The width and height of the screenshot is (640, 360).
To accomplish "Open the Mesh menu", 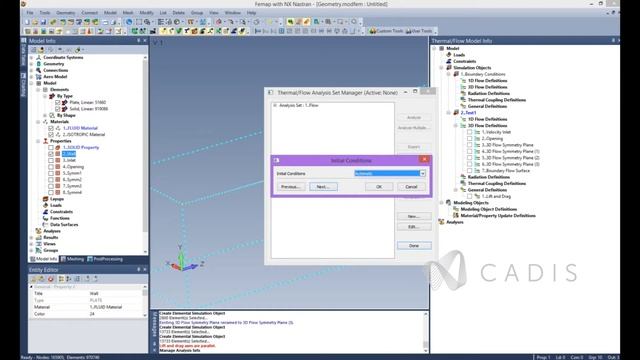I will click(x=128, y=13).
